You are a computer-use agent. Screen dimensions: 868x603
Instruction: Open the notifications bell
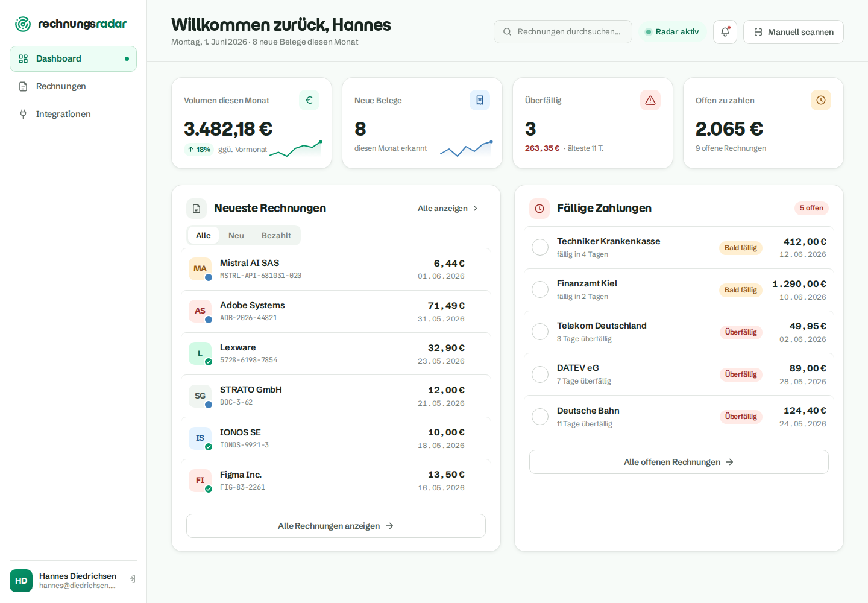point(725,32)
